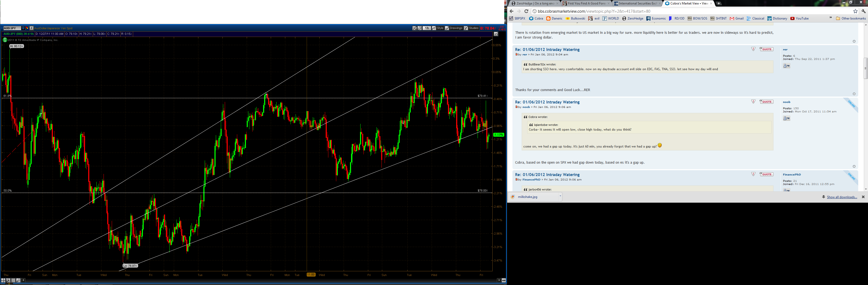Click report icon on FinancePhD's post

(x=753, y=174)
